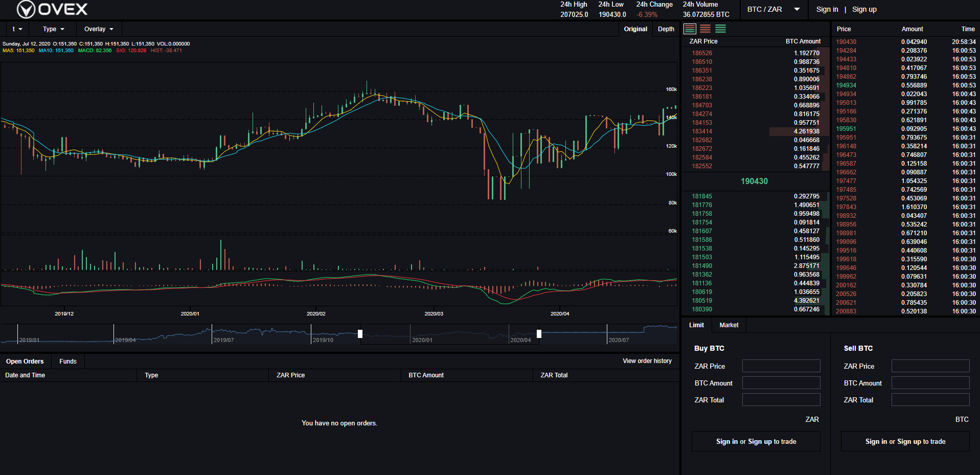This screenshot has height=475, width=980.
Task: View order history
Action: (647, 361)
